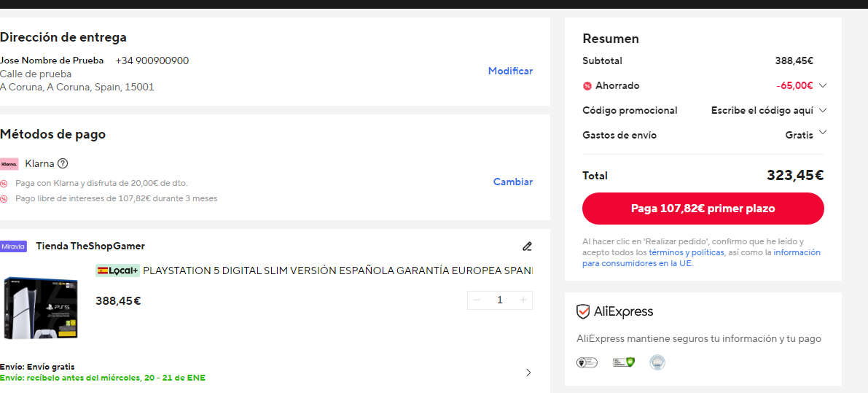Expand the Gastos de envío details chevron
The width and height of the screenshot is (868, 393).
823,132
